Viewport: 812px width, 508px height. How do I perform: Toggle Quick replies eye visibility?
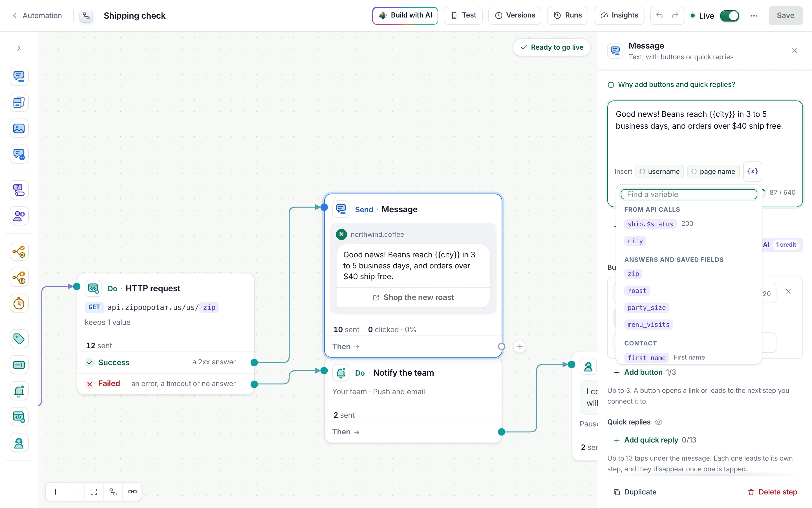(659, 422)
